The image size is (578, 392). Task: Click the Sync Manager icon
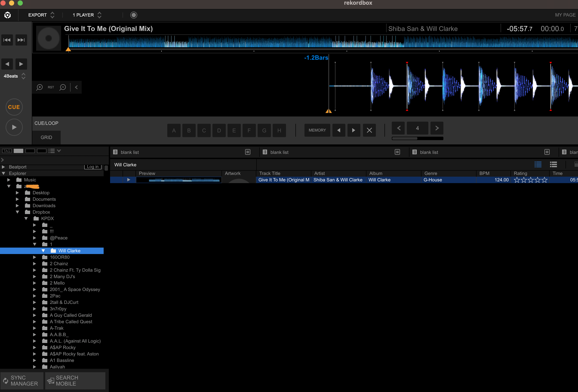5,381
